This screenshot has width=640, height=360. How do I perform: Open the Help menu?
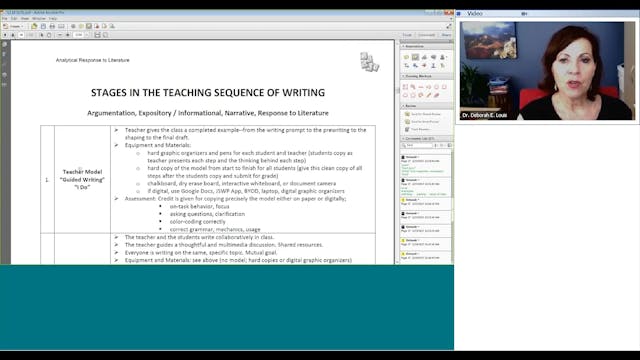[x=53, y=18]
